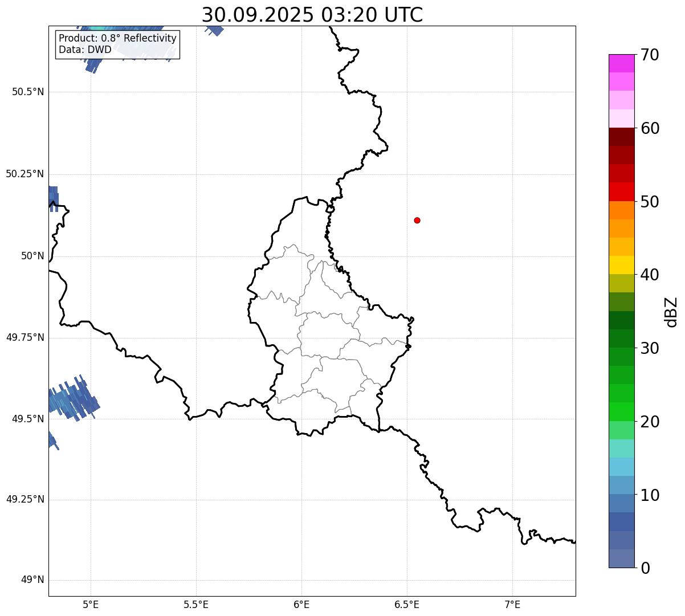The image size is (685, 616).
Task: Click the Product: 0.8° Reflectivity label
Action: click(118, 38)
